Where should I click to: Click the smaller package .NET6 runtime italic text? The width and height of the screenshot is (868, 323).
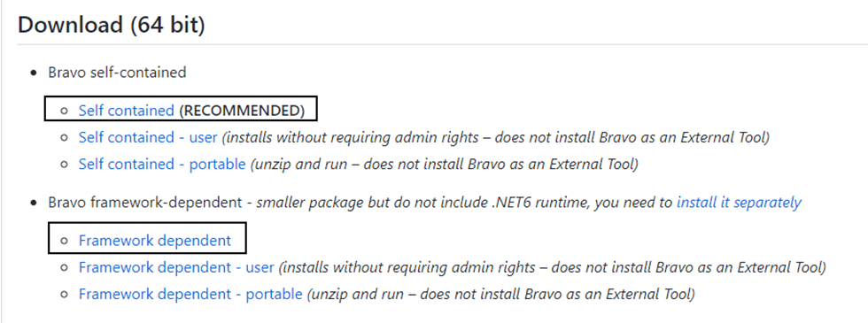(x=464, y=203)
